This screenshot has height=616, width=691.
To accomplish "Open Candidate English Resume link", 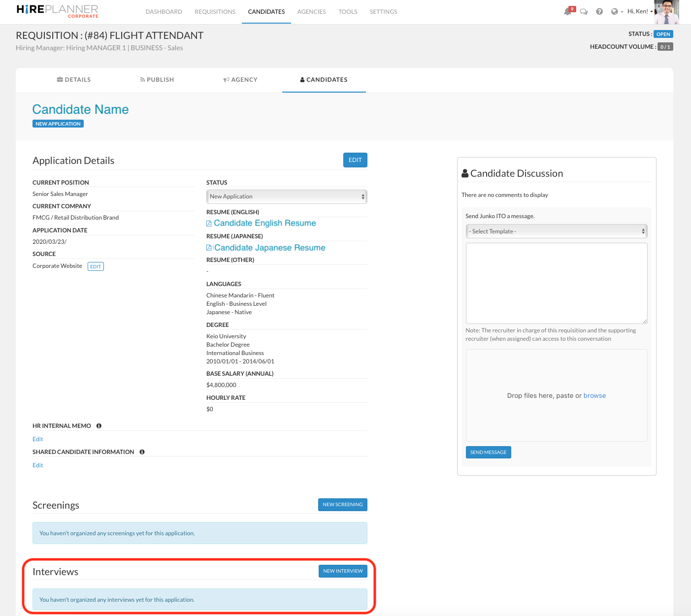I will [x=264, y=224].
